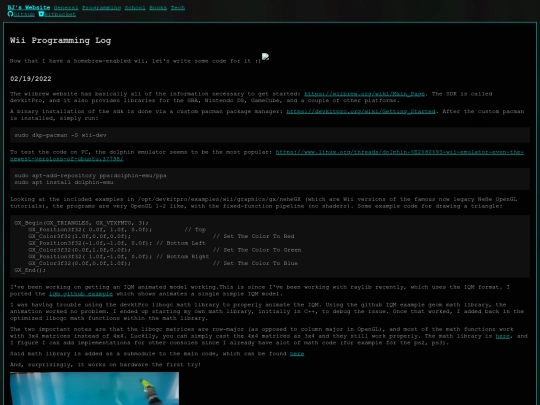Click the "// Bottom Right" code comment
540x405 pixels.
[x=183, y=257]
